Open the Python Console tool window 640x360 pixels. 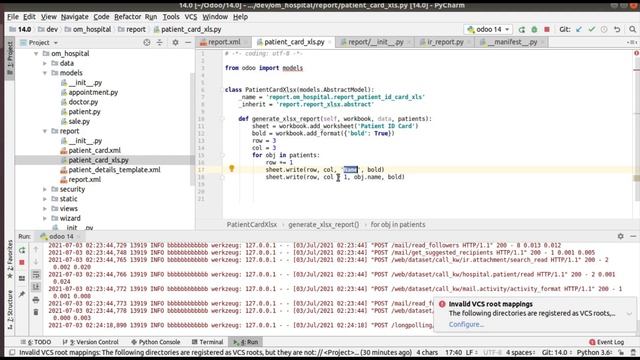156,342
